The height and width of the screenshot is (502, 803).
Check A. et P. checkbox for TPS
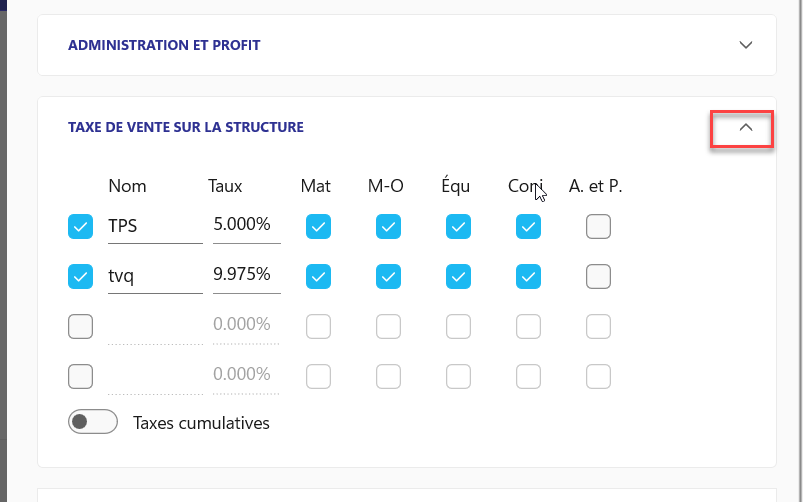[x=598, y=227]
